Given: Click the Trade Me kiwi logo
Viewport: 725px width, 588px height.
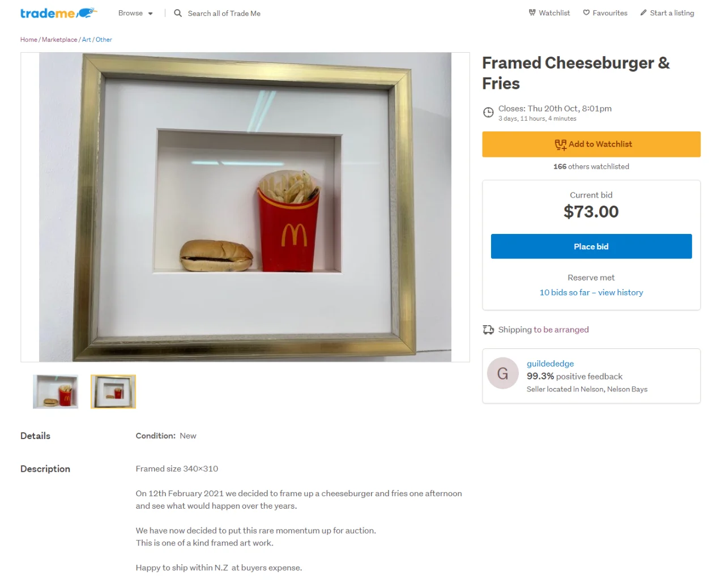Looking at the screenshot, I should [58, 13].
